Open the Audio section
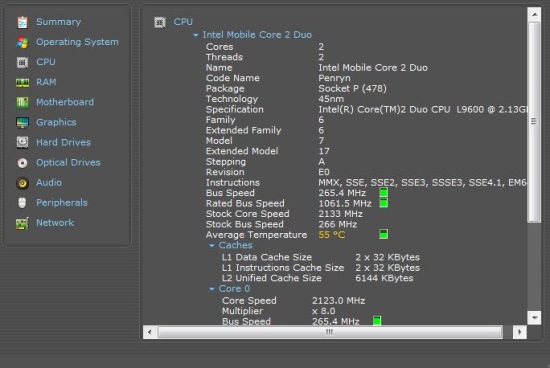Viewport: 550px width, 368px height. pos(49,182)
